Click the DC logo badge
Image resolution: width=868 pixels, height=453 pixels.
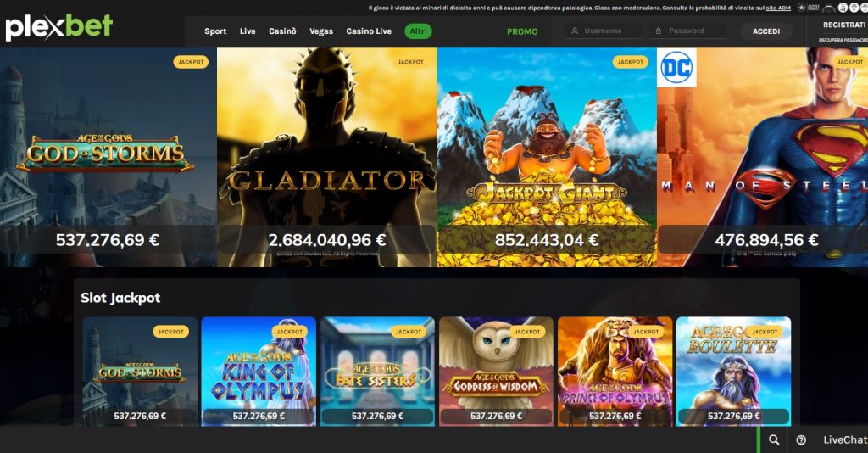click(676, 68)
